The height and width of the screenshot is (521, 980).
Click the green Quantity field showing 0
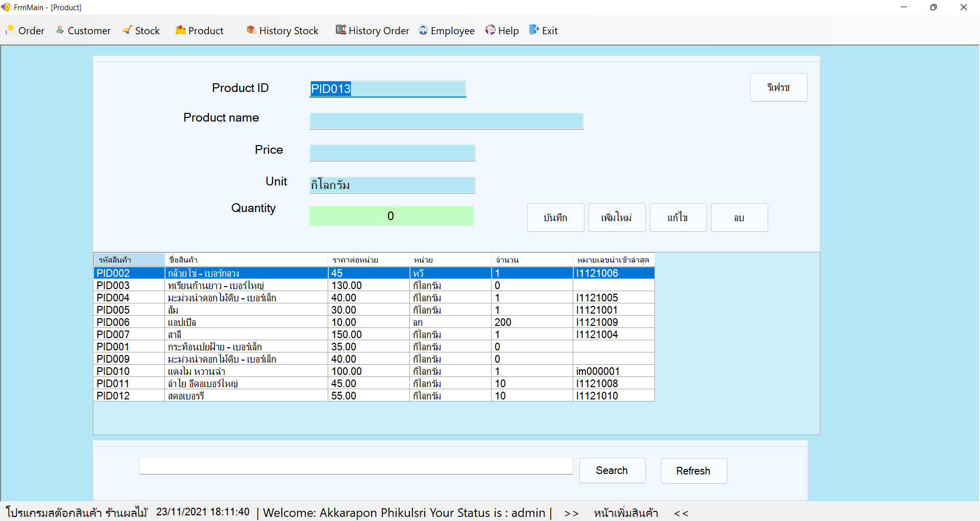pyautogui.click(x=391, y=216)
